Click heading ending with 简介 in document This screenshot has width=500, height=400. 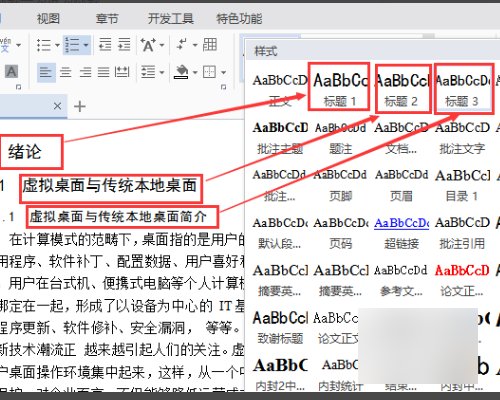[118, 217]
